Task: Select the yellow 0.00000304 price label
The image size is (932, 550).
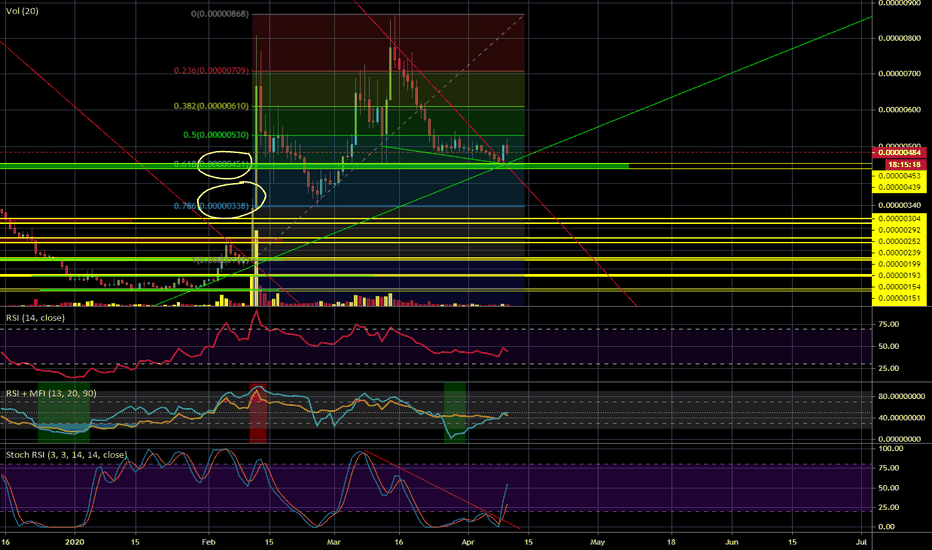Action: tap(899, 219)
